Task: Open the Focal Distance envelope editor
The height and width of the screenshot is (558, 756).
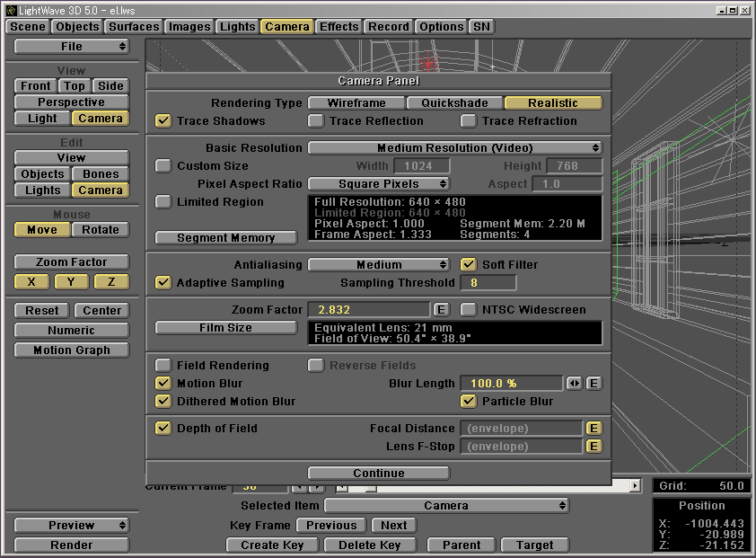Action: pos(593,428)
